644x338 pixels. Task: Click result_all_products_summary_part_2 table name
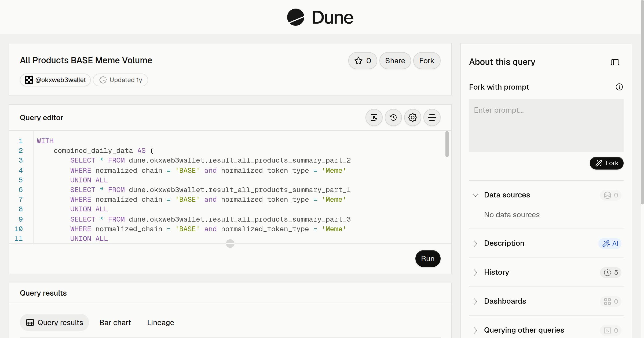click(x=280, y=160)
